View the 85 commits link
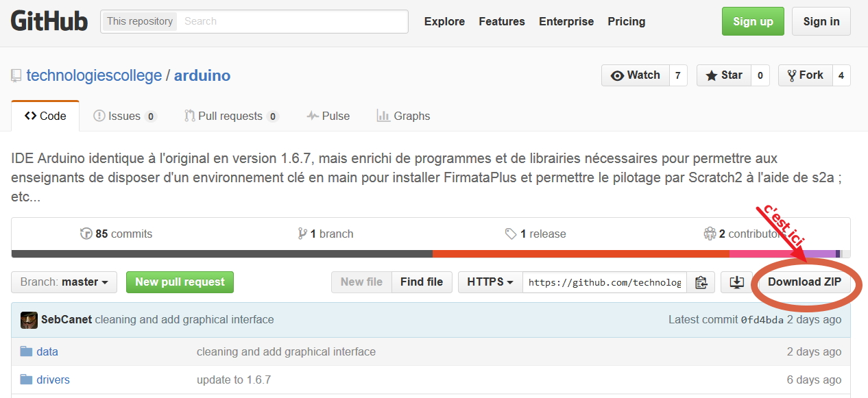The width and height of the screenshot is (868, 398). point(117,234)
